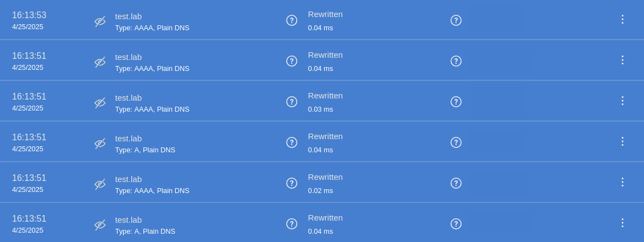Click response question icon in 0.02 ms row
The width and height of the screenshot is (644, 242).
(456, 183)
